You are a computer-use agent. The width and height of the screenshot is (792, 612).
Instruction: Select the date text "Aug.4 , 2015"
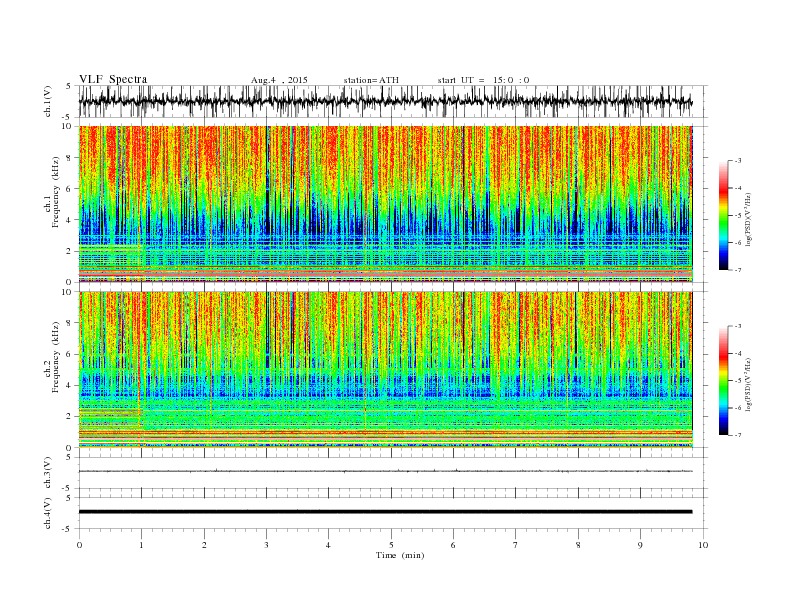[279, 80]
